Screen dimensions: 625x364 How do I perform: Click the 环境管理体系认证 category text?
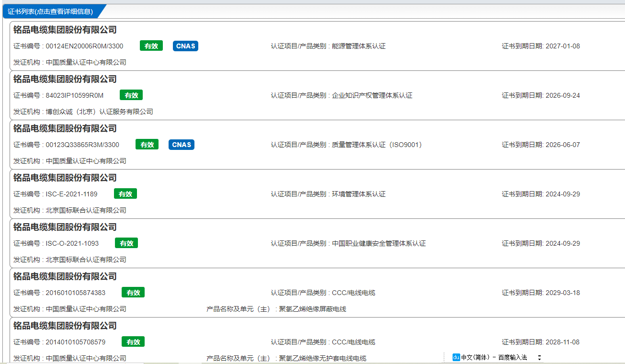point(359,194)
